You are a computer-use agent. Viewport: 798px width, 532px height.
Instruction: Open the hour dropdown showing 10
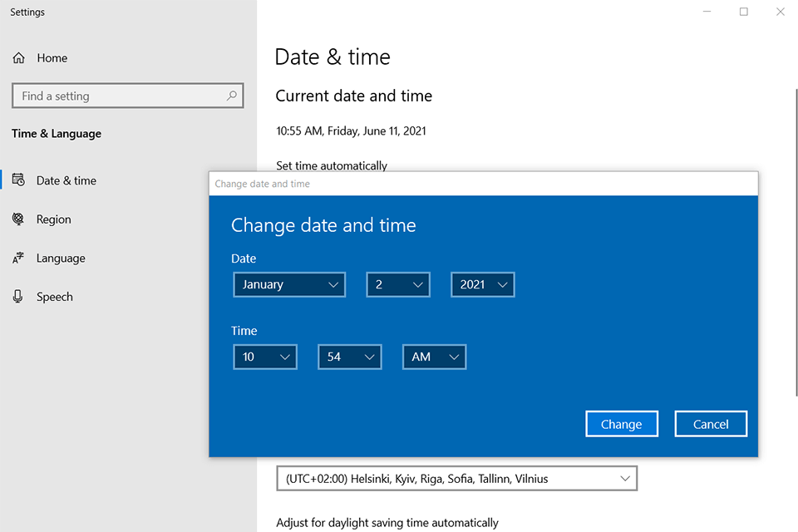[265, 357]
